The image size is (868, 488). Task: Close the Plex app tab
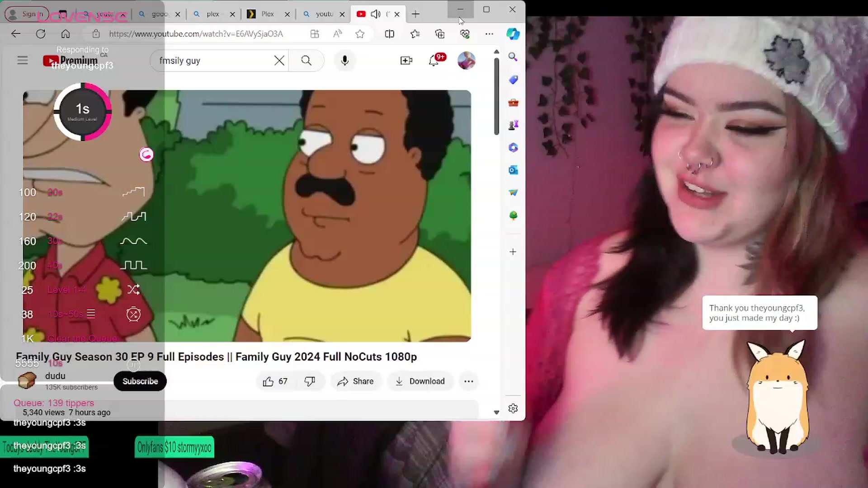click(287, 14)
